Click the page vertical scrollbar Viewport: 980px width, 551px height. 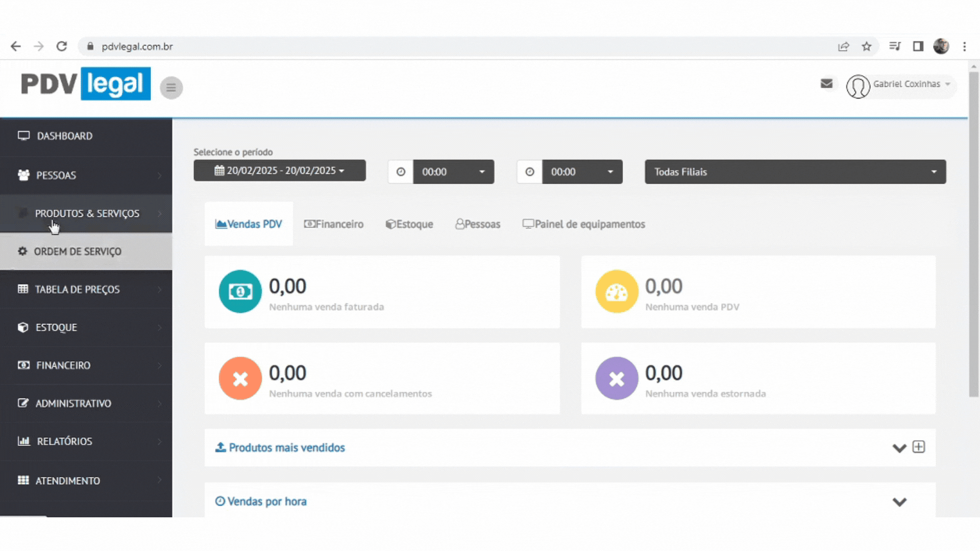pos(973,235)
